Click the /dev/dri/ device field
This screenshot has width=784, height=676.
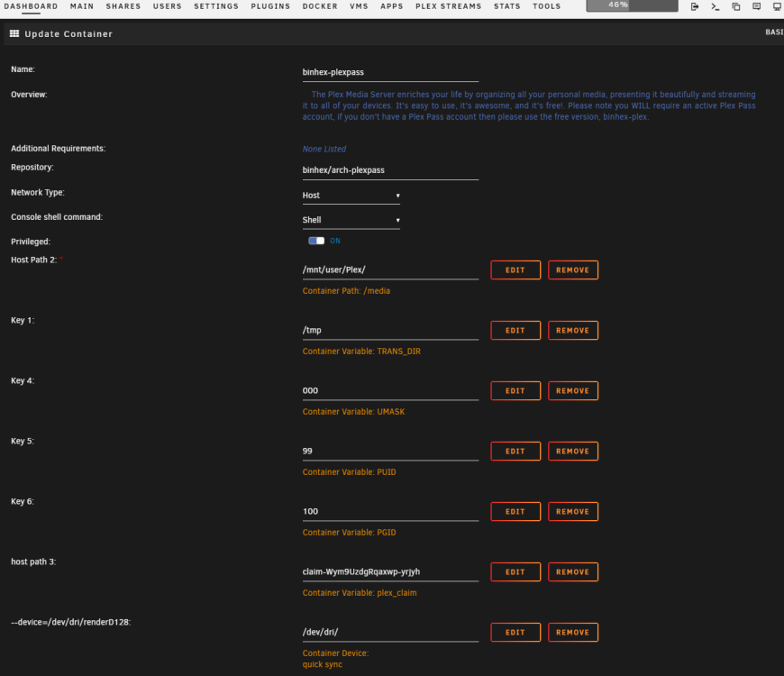[390, 633]
